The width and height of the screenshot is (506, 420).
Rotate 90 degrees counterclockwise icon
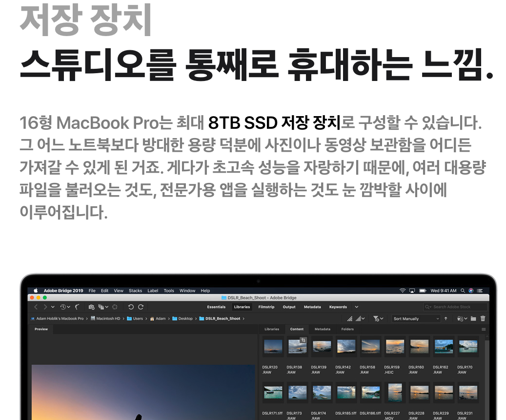tap(131, 307)
